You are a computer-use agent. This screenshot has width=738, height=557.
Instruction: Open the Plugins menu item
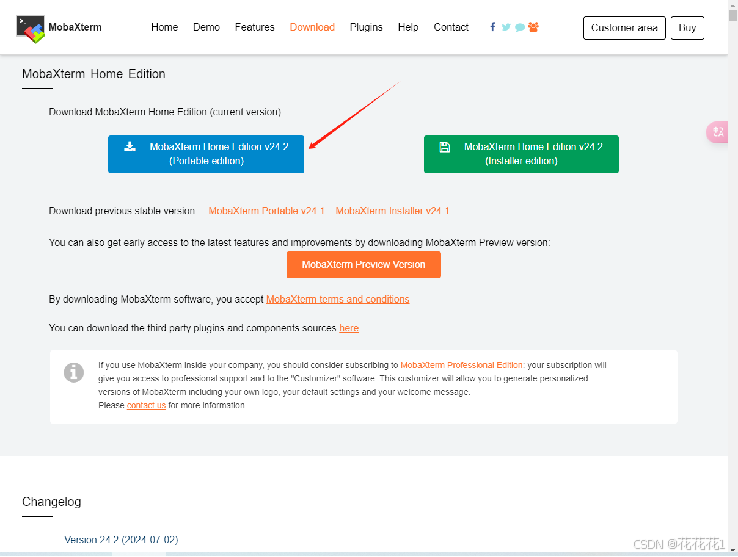366,27
